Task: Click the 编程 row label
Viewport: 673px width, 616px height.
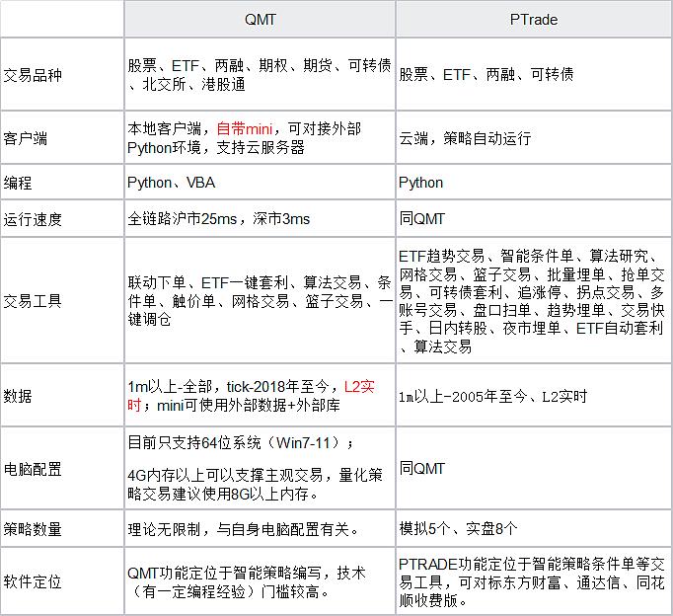Action: point(19,183)
